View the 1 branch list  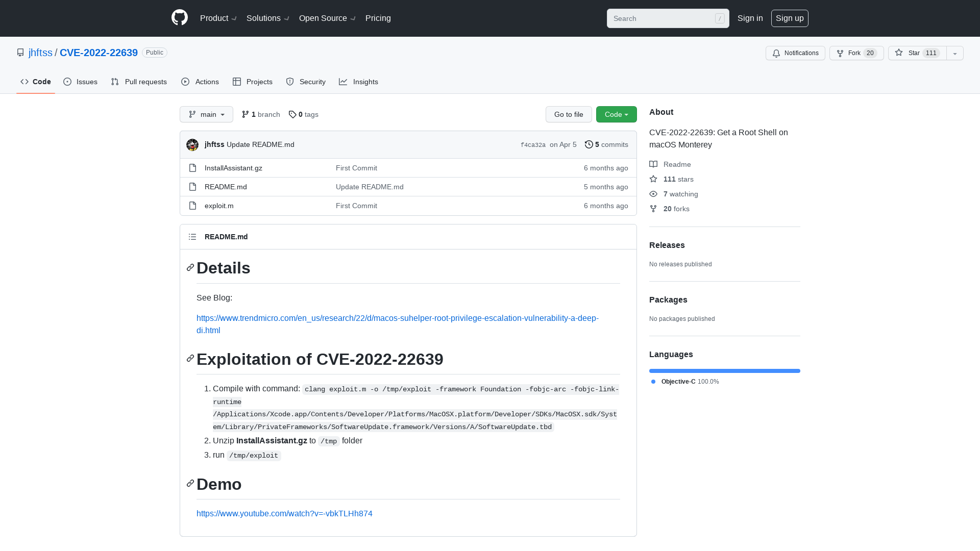261,114
